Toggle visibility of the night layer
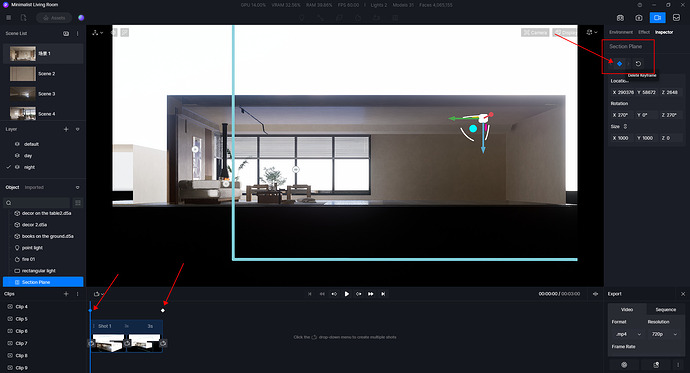Image resolution: width=690 pixels, height=373 pixels. coord(17,167)
